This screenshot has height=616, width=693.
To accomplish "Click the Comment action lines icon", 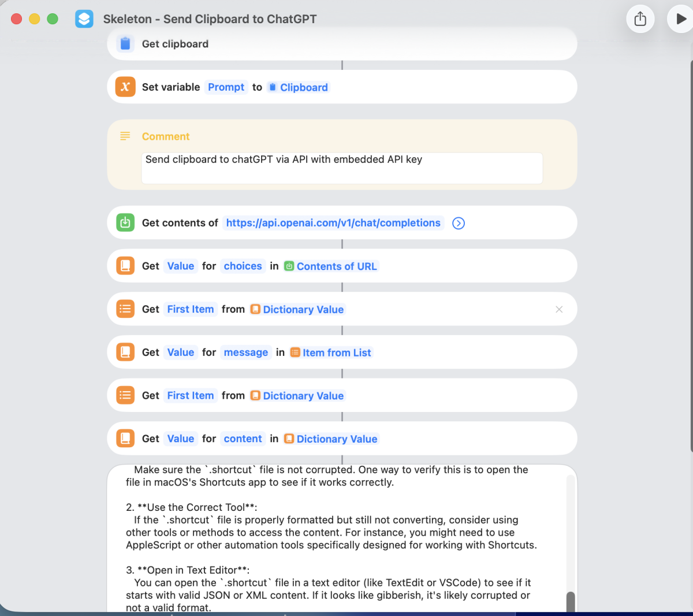I will [125, 136].
